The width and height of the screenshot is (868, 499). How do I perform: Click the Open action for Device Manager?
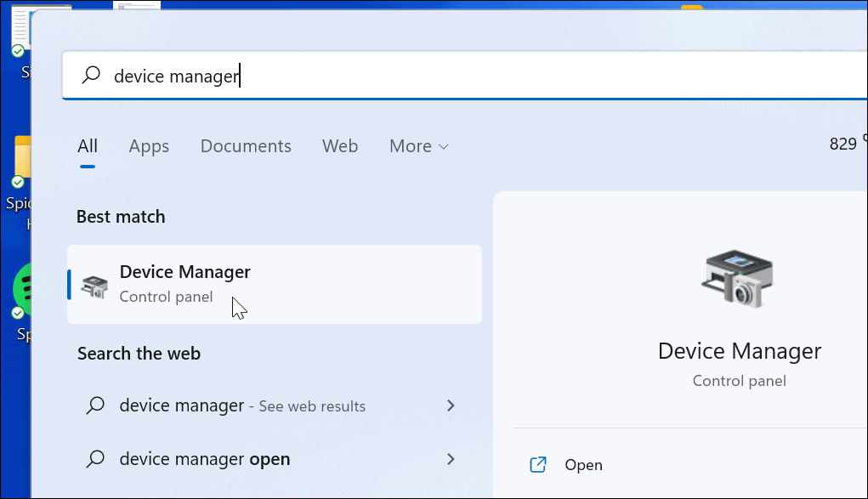[x=583, y=465]
